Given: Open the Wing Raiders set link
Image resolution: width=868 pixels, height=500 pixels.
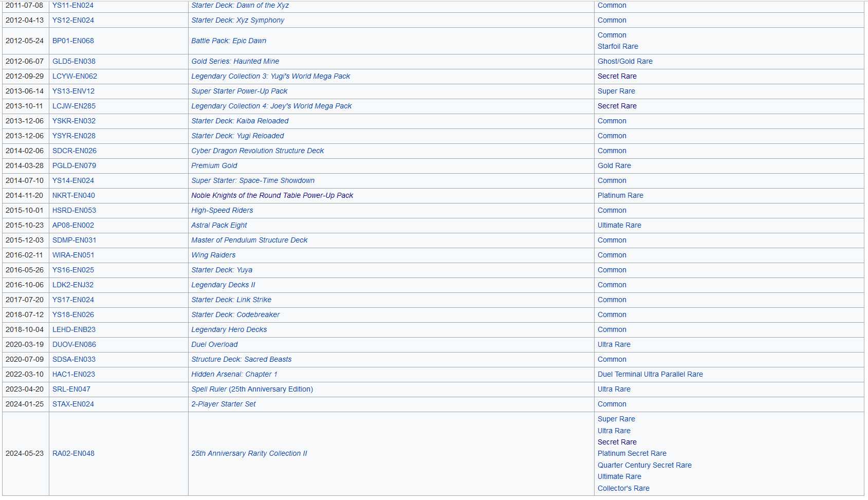Looking at the screenshot, I should [x=213, y=255].
